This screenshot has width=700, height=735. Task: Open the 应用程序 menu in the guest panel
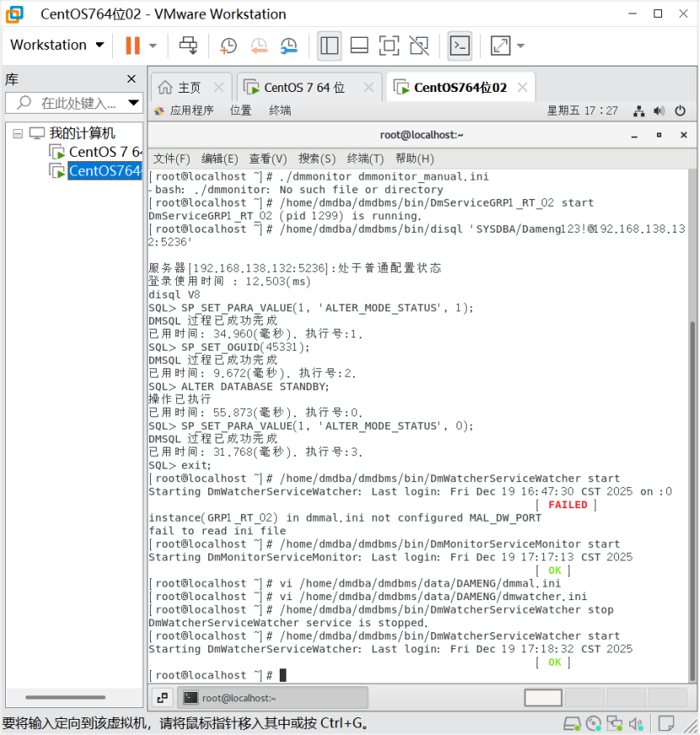[184, 110]
